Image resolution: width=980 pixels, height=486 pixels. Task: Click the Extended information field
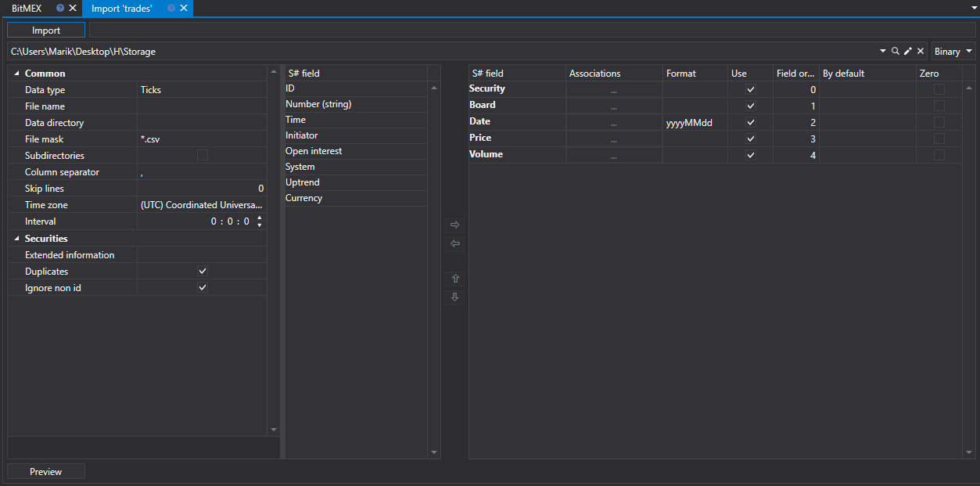click(x=202, y=255)
